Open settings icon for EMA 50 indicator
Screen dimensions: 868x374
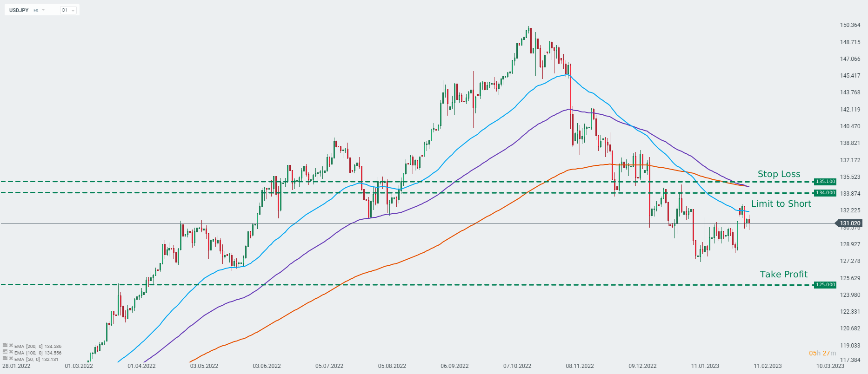point(5,359)
